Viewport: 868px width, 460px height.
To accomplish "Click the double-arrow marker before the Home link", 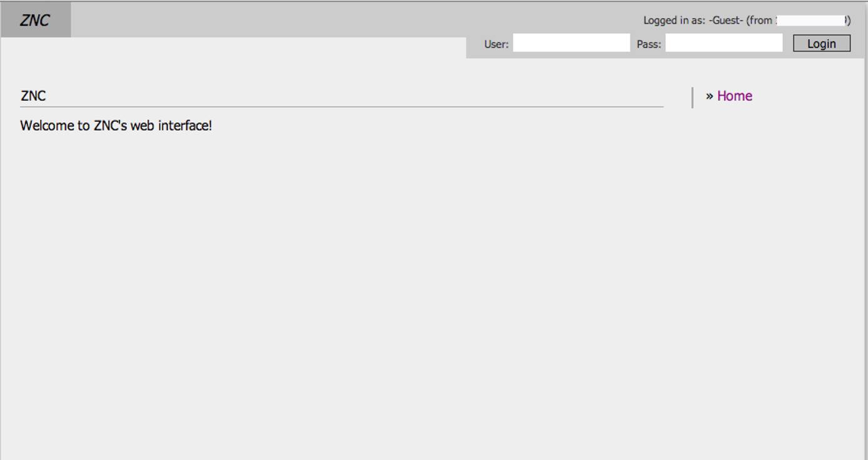I will (710, 96).
